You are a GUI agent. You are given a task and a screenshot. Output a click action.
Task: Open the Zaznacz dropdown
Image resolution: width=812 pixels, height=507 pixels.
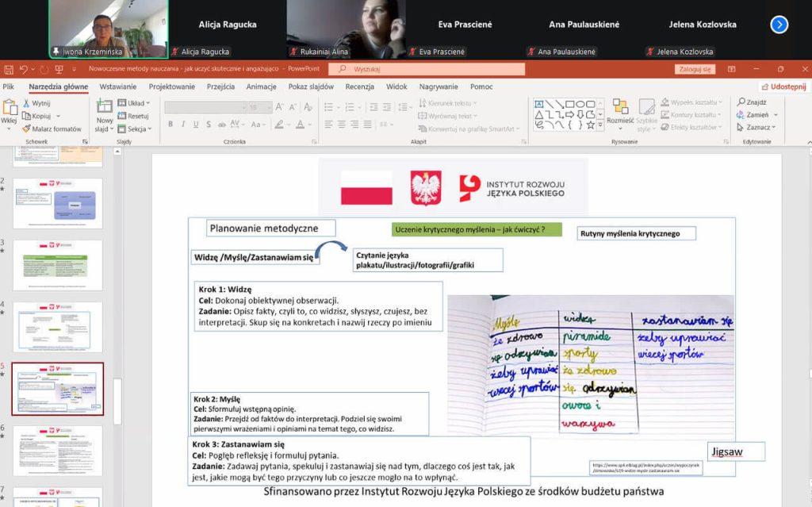(758, 127)
